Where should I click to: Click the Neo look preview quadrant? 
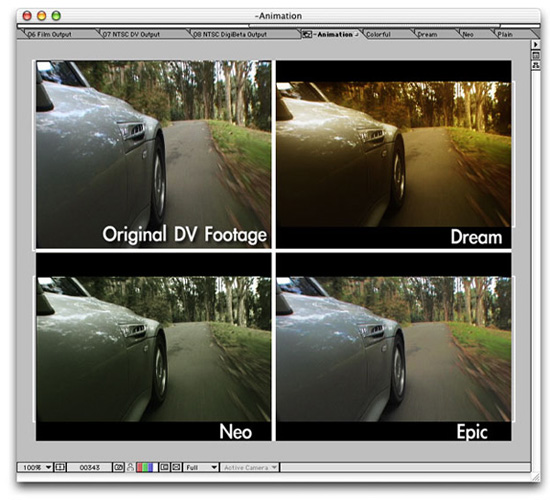(153, 347)
